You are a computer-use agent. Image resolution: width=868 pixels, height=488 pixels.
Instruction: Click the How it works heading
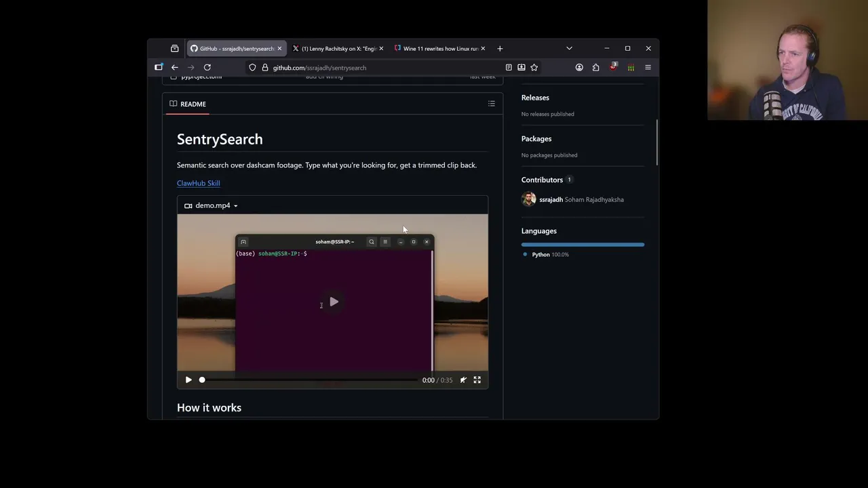pyautogui.click(x=209, y=407)
